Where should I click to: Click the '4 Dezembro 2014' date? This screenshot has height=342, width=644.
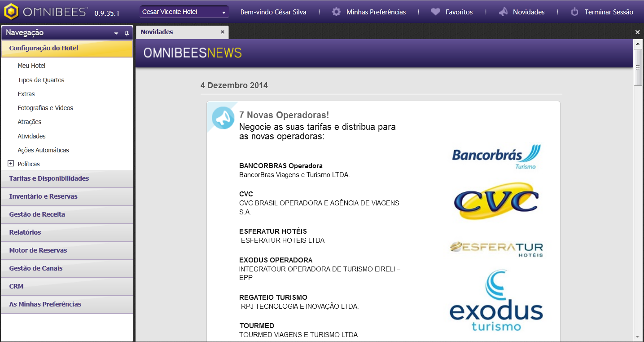234,85
